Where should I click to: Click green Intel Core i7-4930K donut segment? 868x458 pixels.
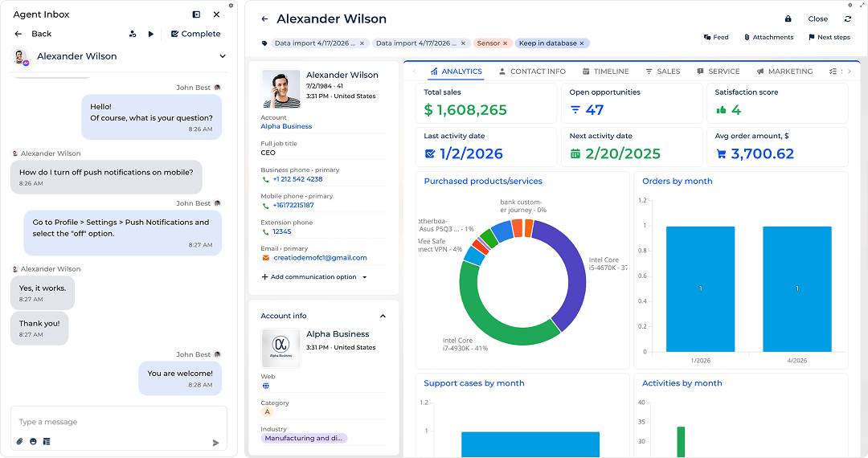click(493, 325)
